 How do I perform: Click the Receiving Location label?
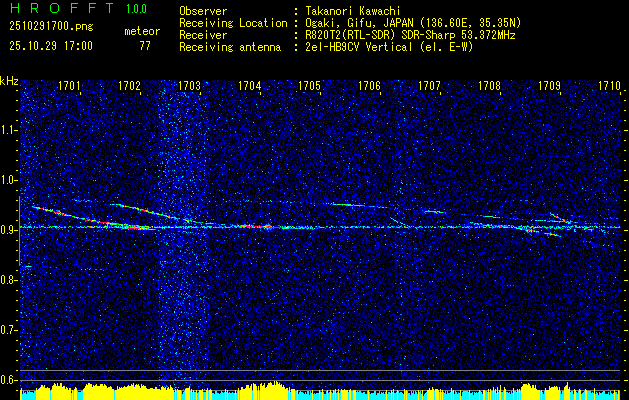tap(233, 23)
